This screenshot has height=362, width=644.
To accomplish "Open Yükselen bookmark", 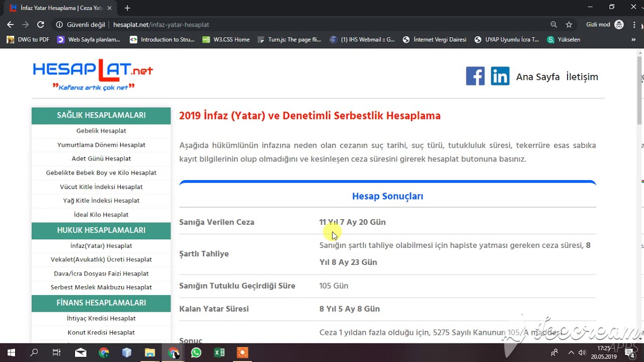I will pos(563,40).
